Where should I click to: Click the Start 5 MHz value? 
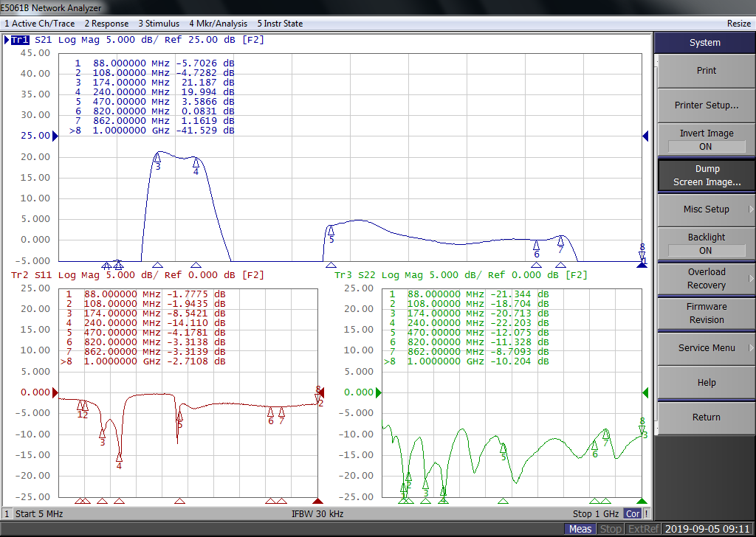coord(39,514)
